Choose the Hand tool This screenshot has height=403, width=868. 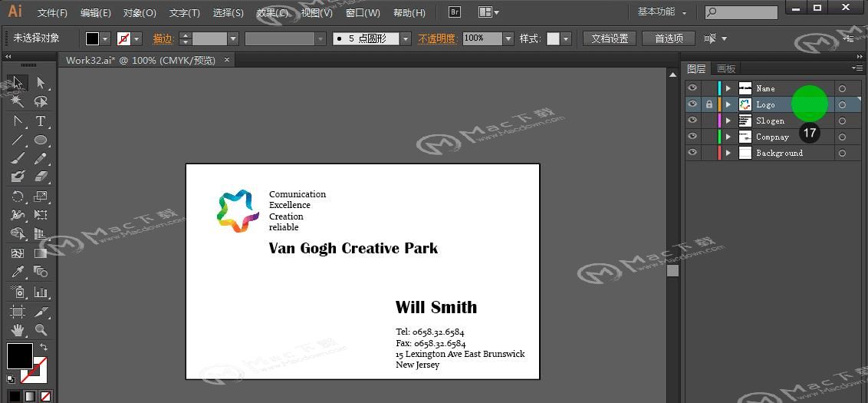18,330
